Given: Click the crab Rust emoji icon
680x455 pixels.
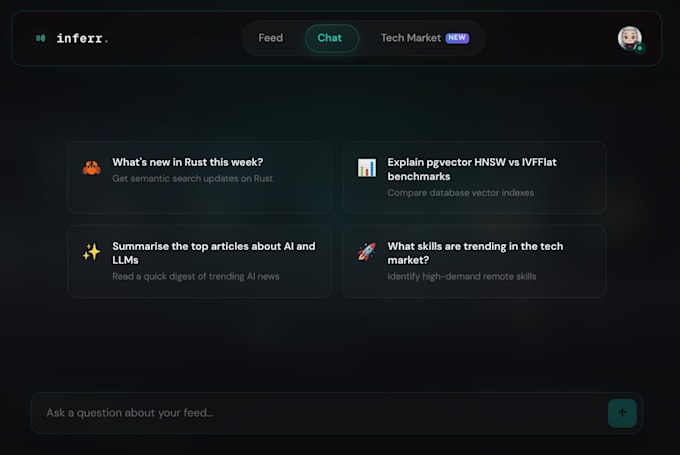Looking at the screenshot, I should coord(92,167).
